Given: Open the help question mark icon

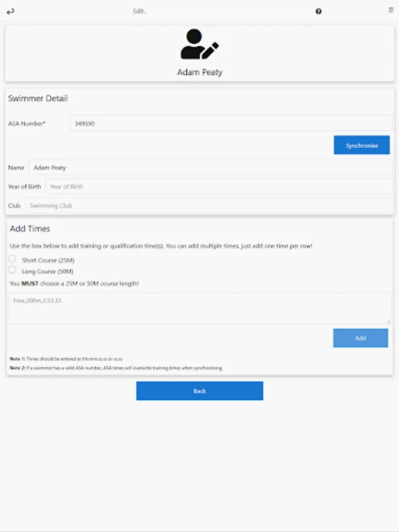Looking at the screenshot, I should (318, 12).
